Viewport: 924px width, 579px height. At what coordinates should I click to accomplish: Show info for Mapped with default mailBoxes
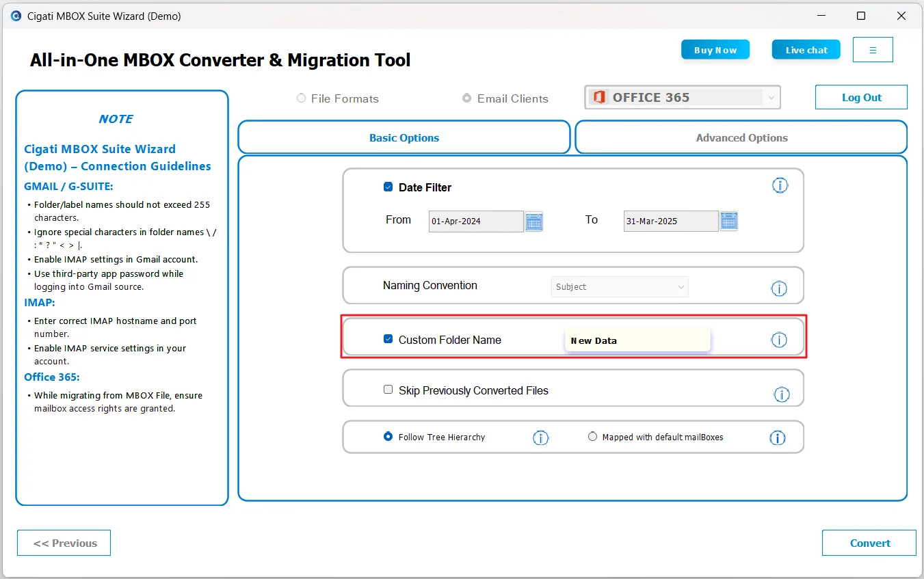click(x=778, y=437)
